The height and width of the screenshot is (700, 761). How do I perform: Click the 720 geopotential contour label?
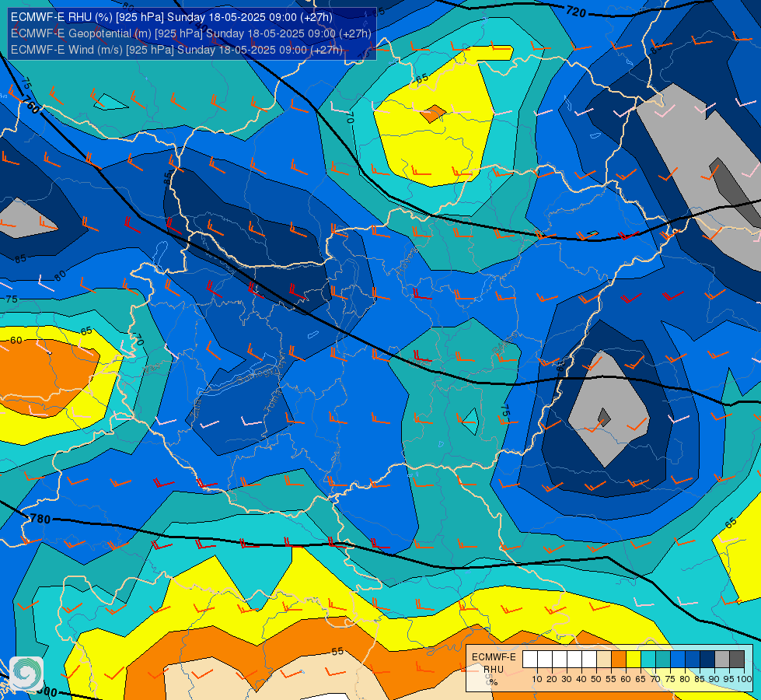click(576, 11)
